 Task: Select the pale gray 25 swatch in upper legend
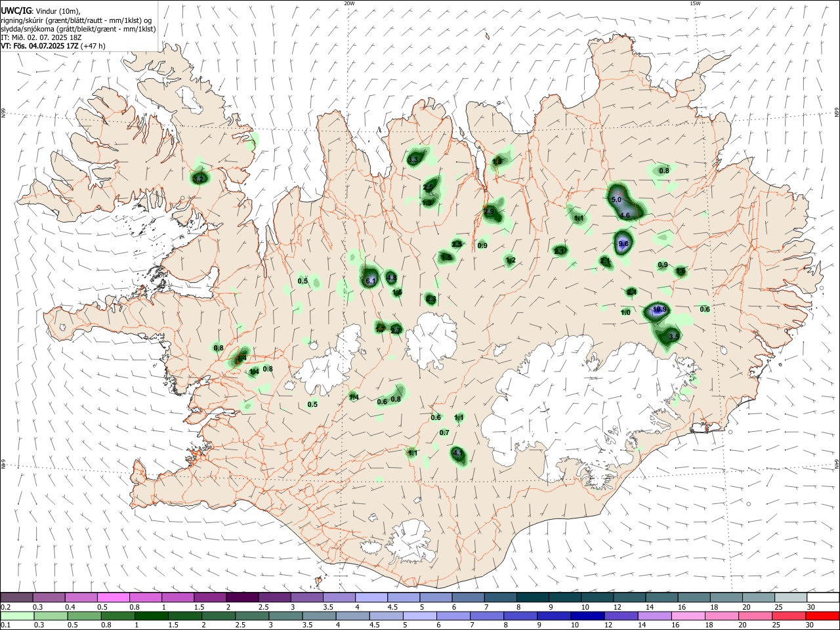pos(790,598)
